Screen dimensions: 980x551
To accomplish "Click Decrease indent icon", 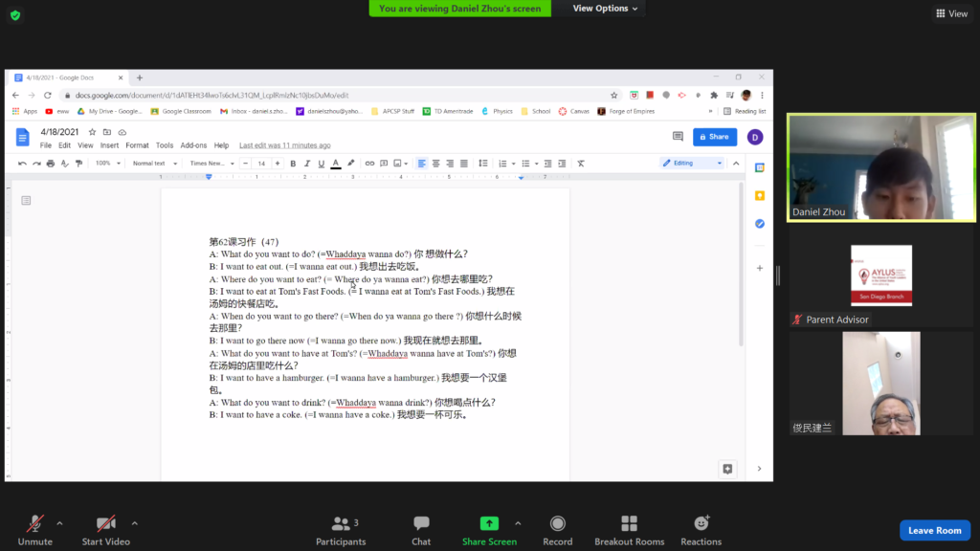I will click(x=547, y=164).
